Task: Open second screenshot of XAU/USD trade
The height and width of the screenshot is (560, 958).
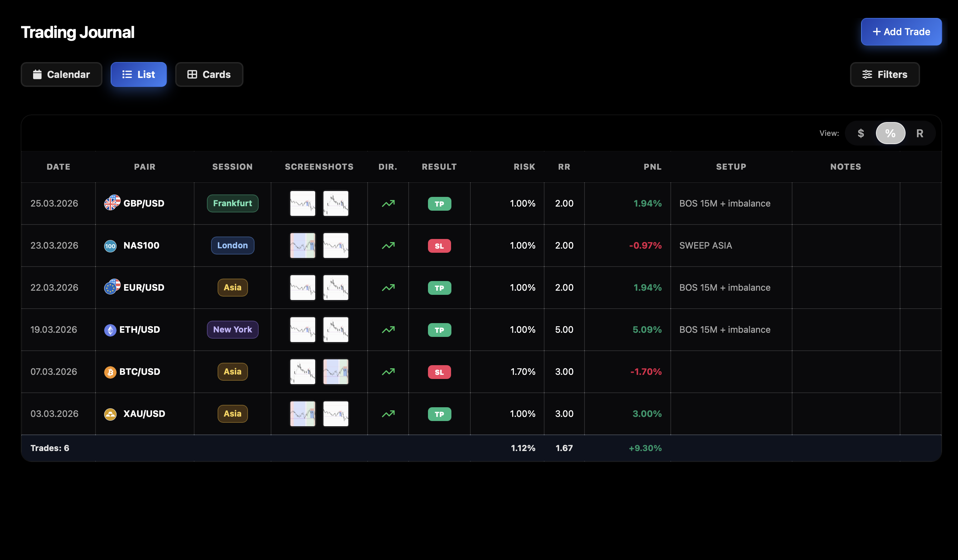Action: click(336, 414)
